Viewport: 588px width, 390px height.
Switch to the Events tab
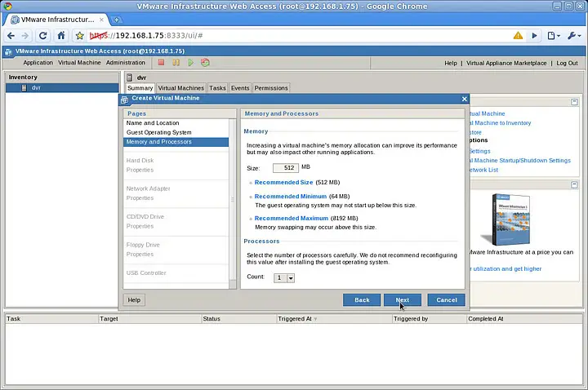[240, 88]
